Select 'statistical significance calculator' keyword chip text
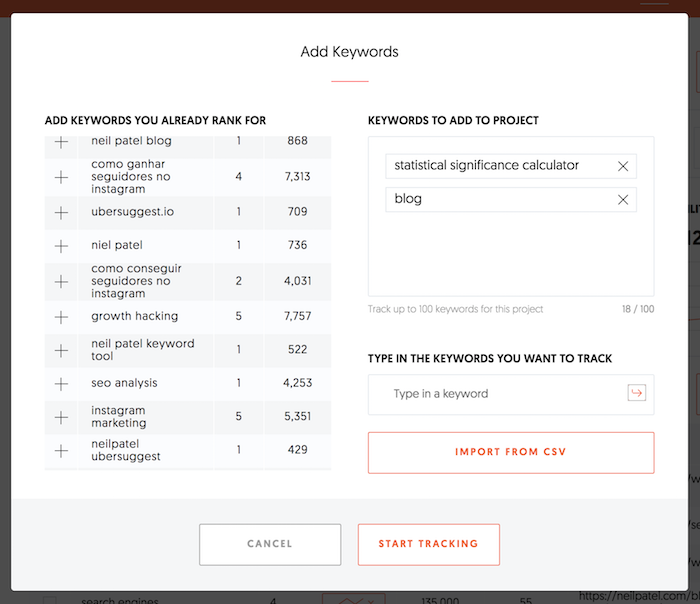 tap(486, 166)
